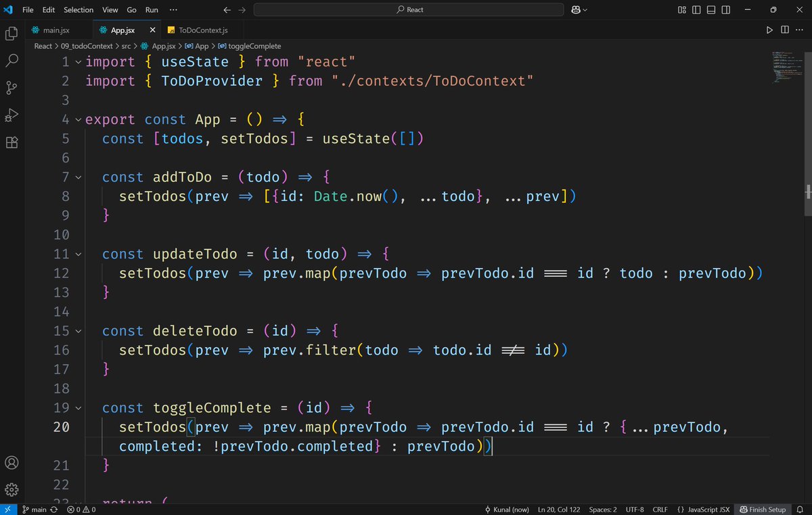Image resolution: width=812 pixels, height=515 pixels.
Task: Open the Selection menu
Action: tap(79, 10)
